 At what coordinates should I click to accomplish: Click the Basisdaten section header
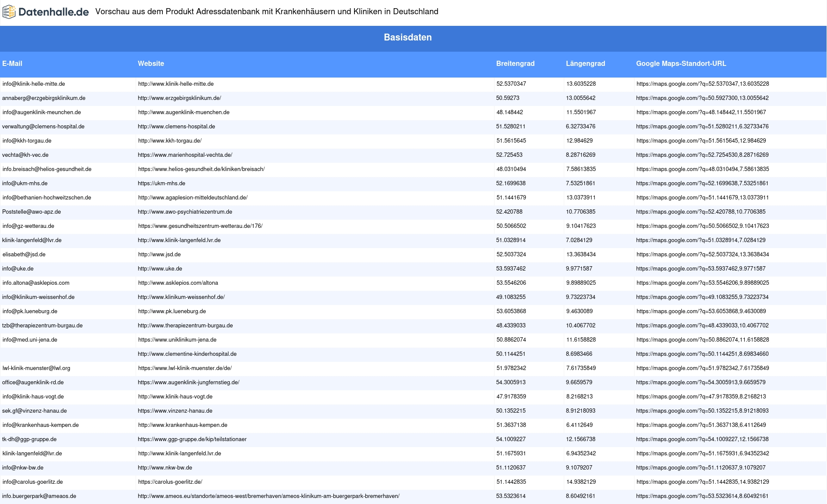(407, 37)
